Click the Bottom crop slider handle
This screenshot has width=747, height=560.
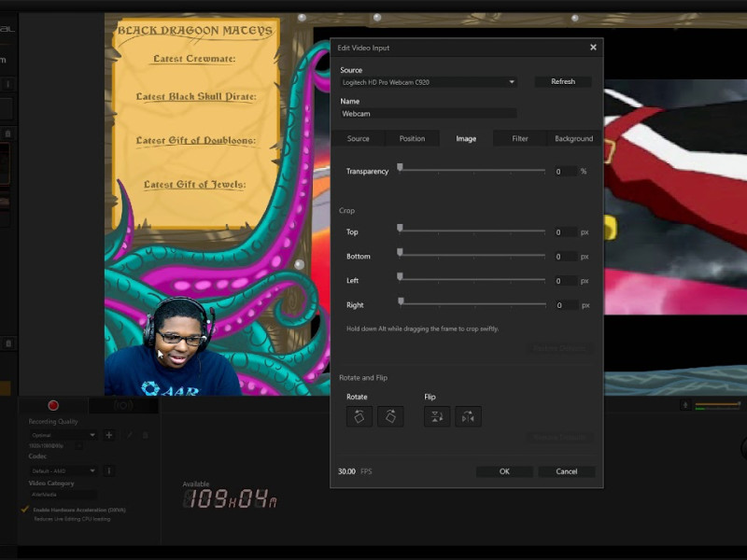[x=401, y=252]
